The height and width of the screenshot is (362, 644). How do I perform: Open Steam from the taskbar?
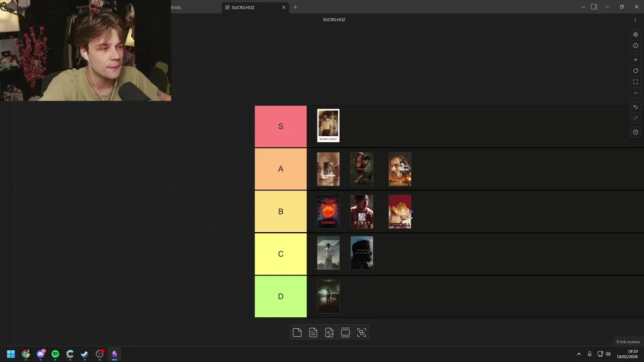pyautogui.click(x=85, y=354)
